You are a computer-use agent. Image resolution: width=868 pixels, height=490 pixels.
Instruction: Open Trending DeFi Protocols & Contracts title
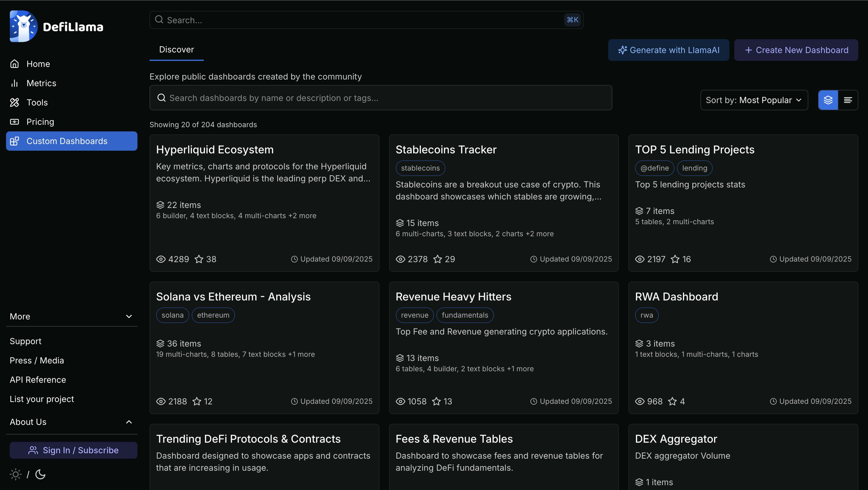point(248,439)
